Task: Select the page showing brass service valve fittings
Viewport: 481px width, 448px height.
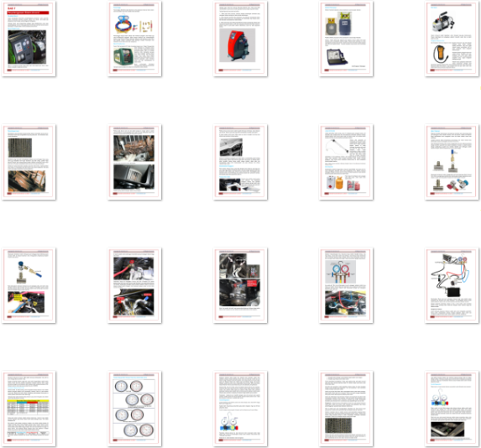Action: (452, 162)
